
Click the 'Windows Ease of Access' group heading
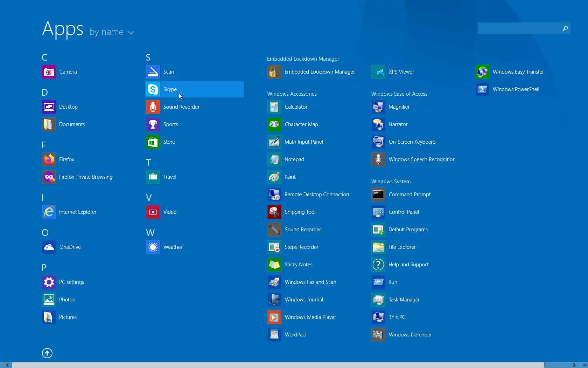tap(399, 94)
